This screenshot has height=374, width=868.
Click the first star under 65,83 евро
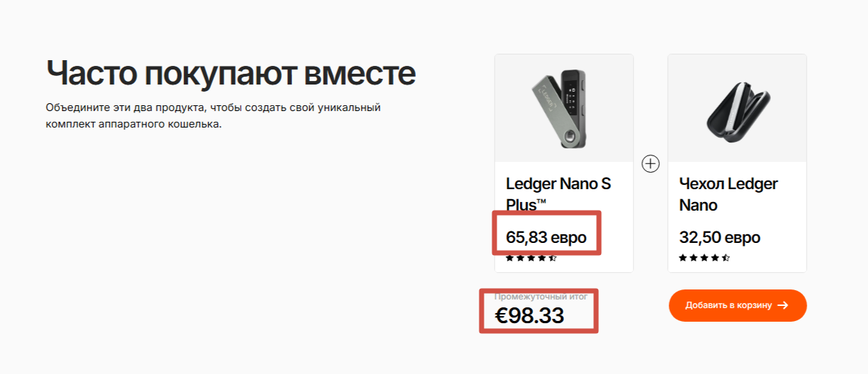click(509, 258)
